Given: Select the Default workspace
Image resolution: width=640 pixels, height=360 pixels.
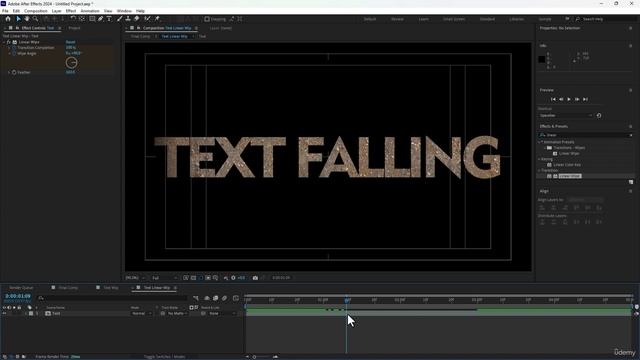Looking at the screenshot, I should (370, 19).
